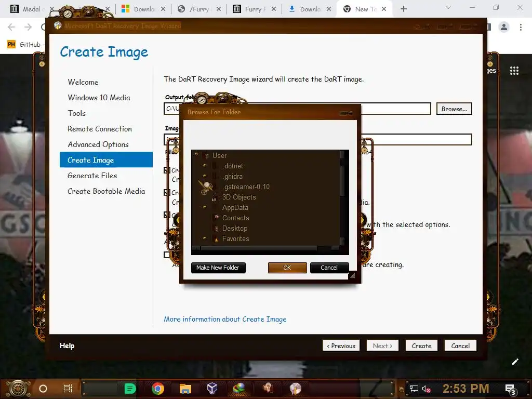The image size is (532, 399).
Task: Open Chrome three-dot menu
Action: tap(521, 27)
